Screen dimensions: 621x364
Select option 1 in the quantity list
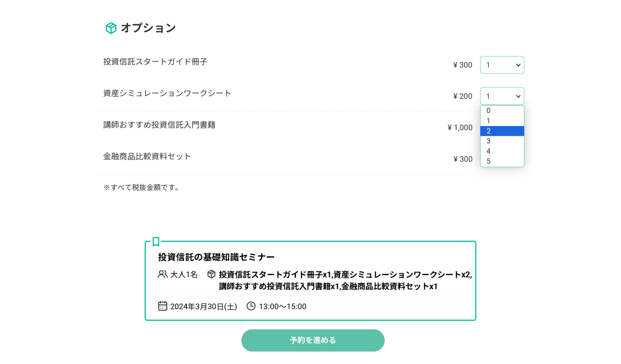pyautogui.click(x=502, y=121)
